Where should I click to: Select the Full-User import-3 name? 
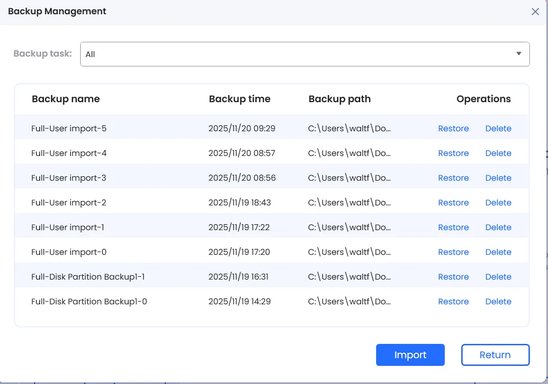[x=69, y=178]
